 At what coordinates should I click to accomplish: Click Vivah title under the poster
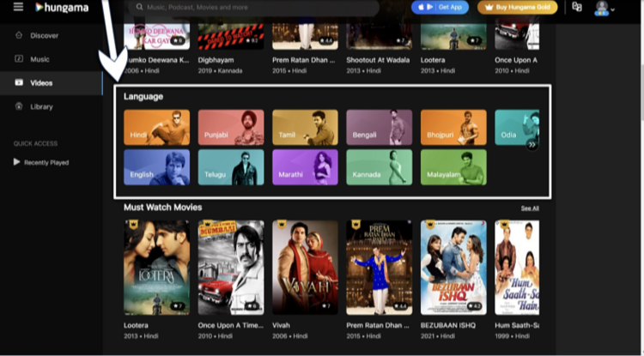click(x=281, y=325)
